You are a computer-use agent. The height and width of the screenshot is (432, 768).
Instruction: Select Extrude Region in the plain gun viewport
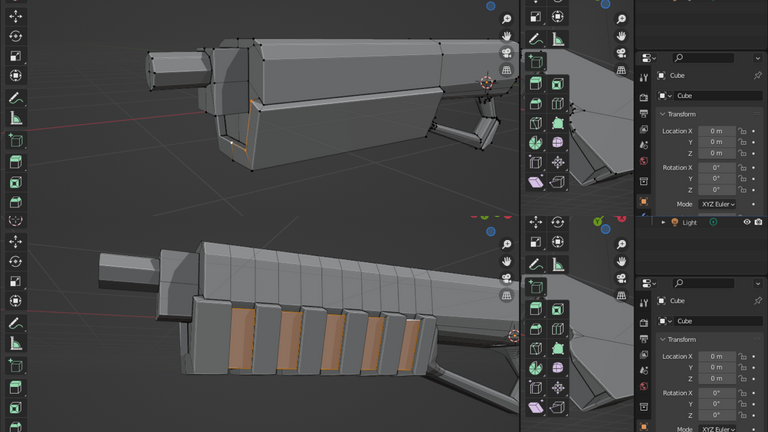pos(16,162)
